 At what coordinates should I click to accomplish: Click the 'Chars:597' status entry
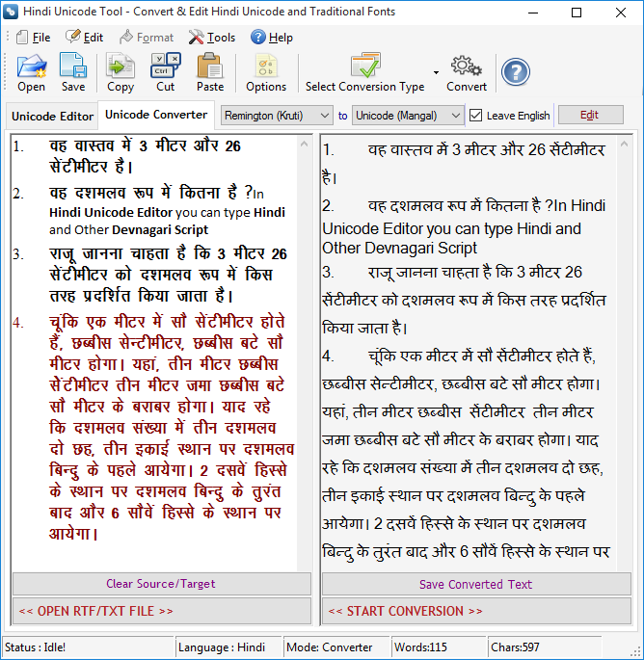544,647
